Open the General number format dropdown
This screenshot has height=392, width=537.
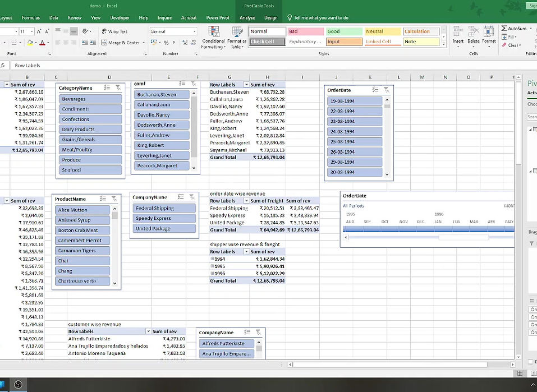(x=195, y=31)
